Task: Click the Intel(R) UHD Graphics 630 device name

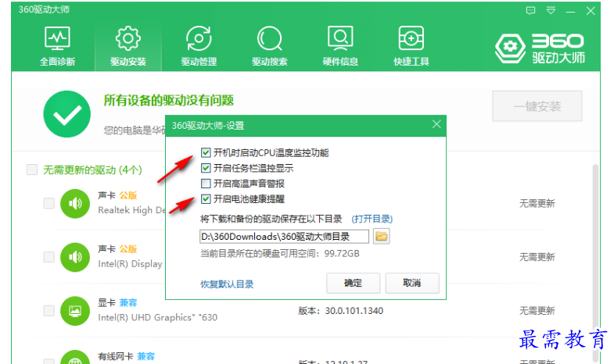Action: click(157, 317)
